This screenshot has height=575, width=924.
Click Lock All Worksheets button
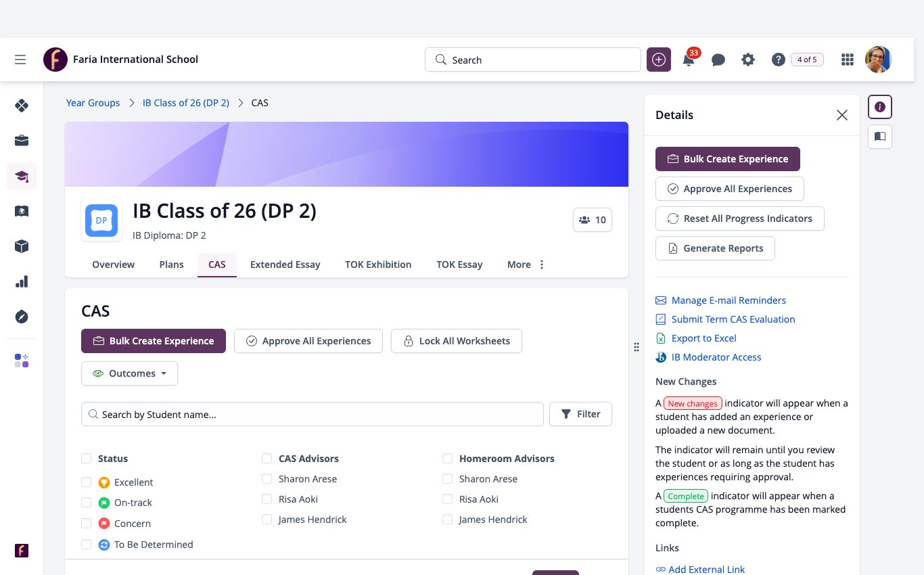coord(457,341)
